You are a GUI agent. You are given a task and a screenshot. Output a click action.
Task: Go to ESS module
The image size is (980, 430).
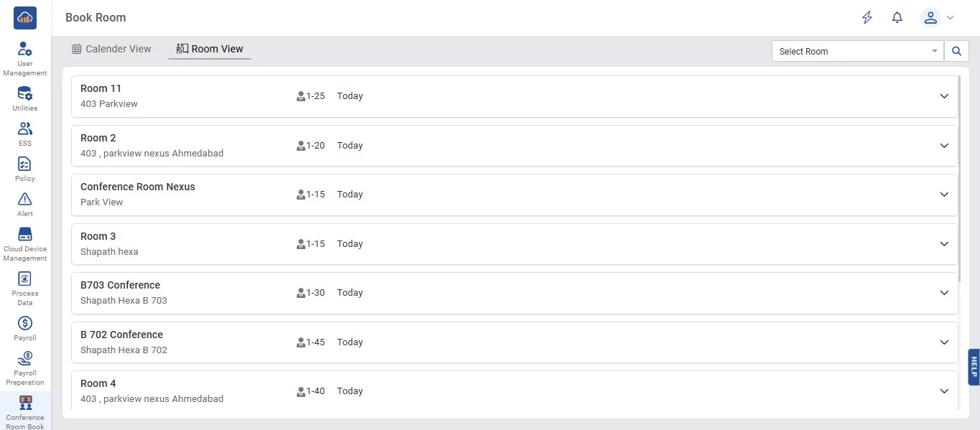25,133
